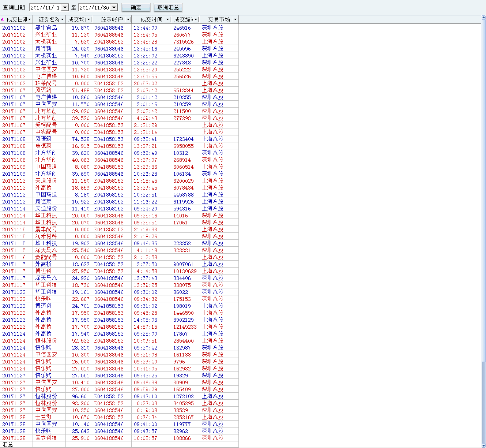Click price cell 25.642
486x448 pixels.
[80, 431]
